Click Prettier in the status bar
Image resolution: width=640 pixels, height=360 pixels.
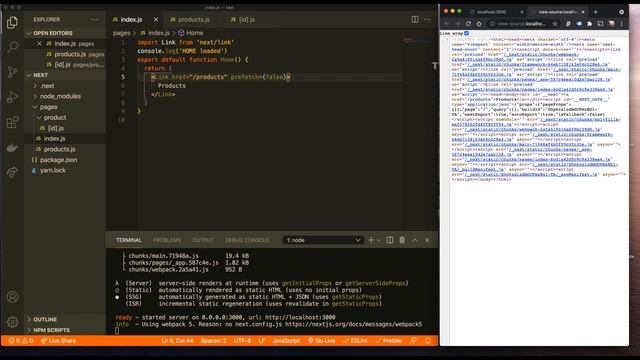pyautogui.click(x=389, y=340)
